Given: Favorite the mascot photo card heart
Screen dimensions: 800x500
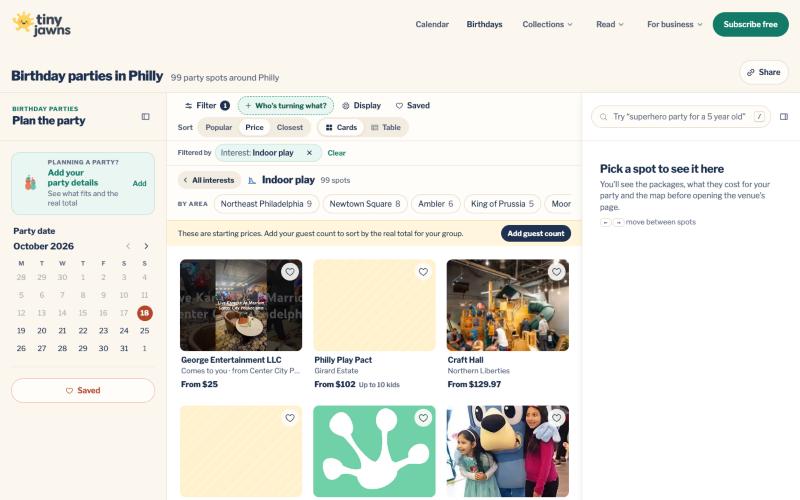Looking at the screenshot, I should [x=557, y=418].
